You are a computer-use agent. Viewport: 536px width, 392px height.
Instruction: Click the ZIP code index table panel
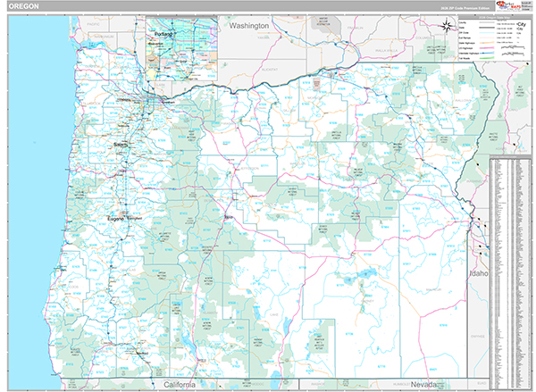510,271
